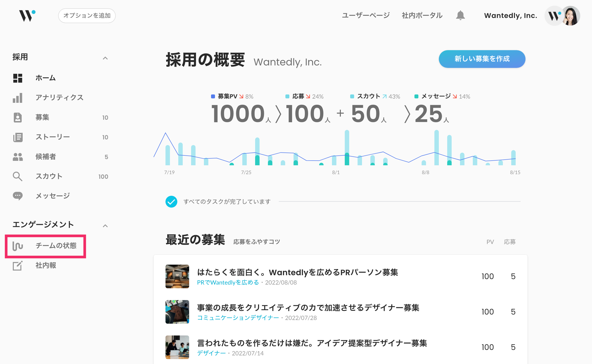Click the スカウト magnifier icon
The width and height of the screenshot is (592, 364).
point(18,176)
